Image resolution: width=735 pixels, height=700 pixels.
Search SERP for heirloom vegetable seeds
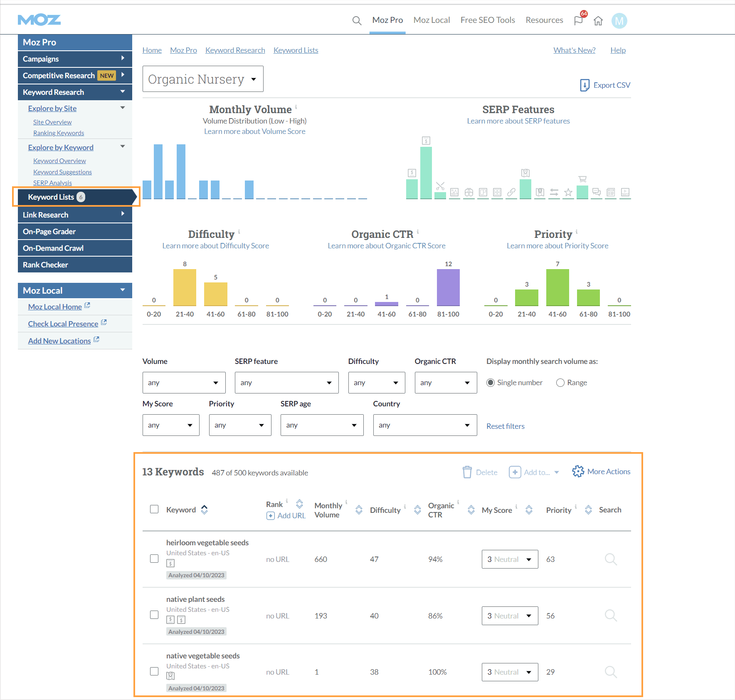610,559
